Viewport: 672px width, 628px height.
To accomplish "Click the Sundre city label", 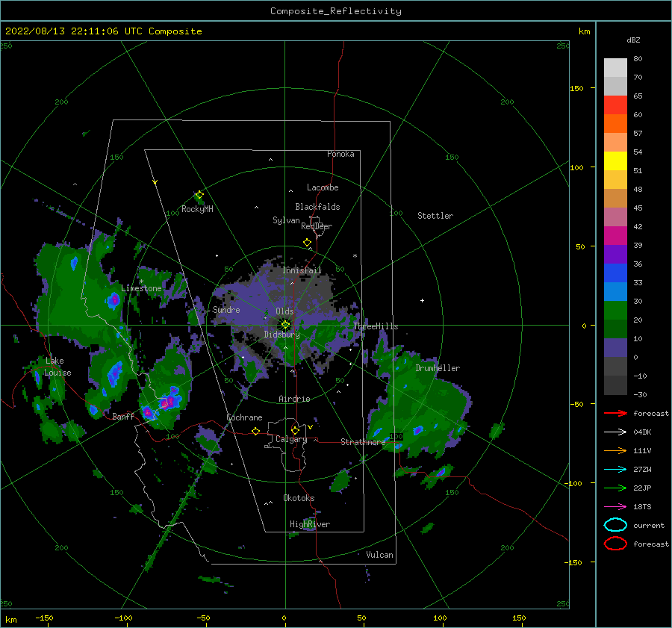I will pos(226,309).
